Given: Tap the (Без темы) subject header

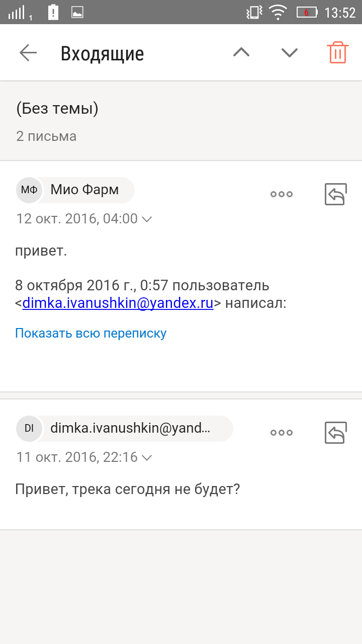Looking at the screenshot, I should 57,109.
